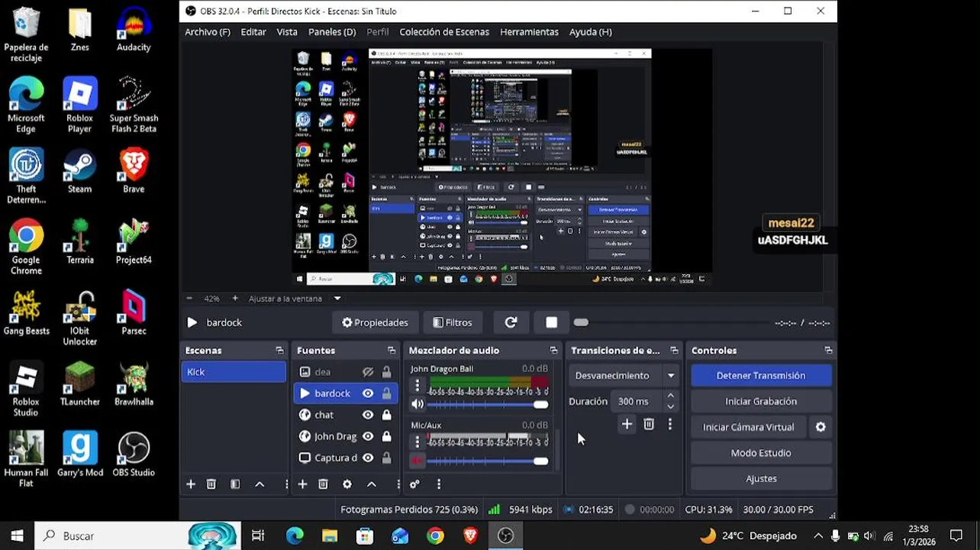Zoom out the preview with the minus icon
This screenshot has width=980, height=550.
coord(189,299)
